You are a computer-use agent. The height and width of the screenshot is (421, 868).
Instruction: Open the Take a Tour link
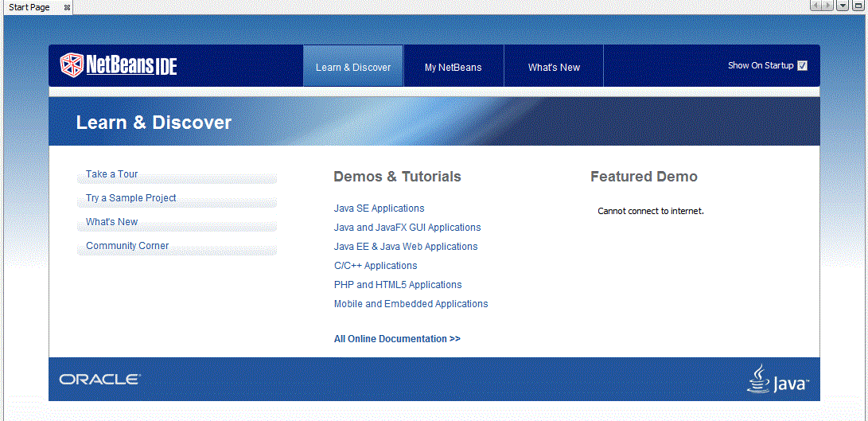[x=112, y=174]
